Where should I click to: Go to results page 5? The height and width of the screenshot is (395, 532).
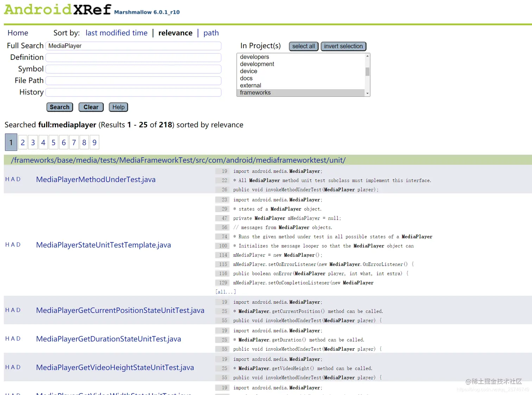click(x=53, y=143)
